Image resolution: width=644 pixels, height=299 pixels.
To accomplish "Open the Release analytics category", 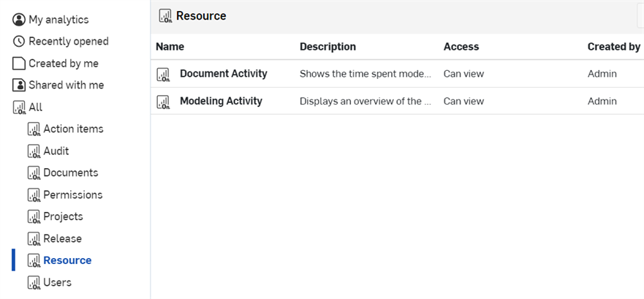I will 62,239.
